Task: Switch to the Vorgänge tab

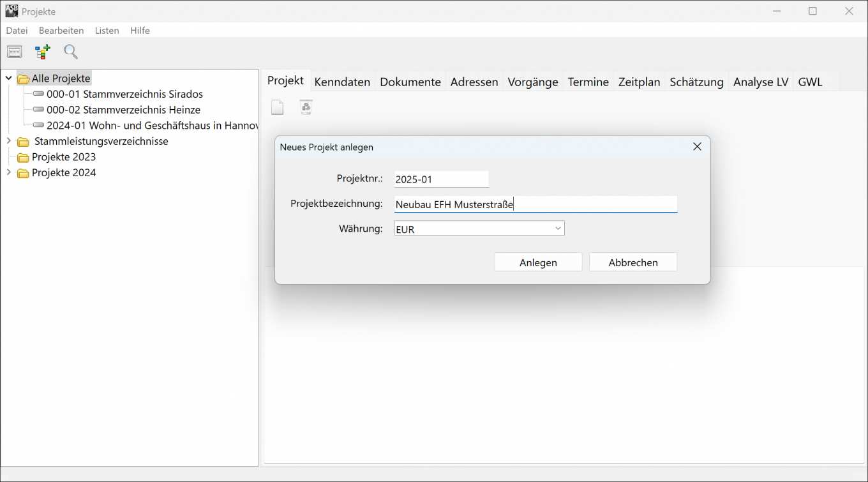Action: pyautogui.click(x=533, y=82)
